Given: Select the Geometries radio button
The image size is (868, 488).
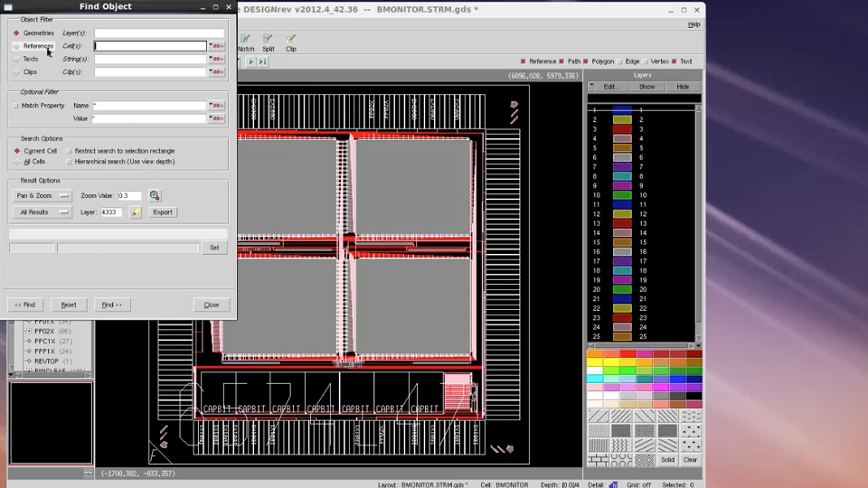Looking at the screenshot, I should point(16,33).
